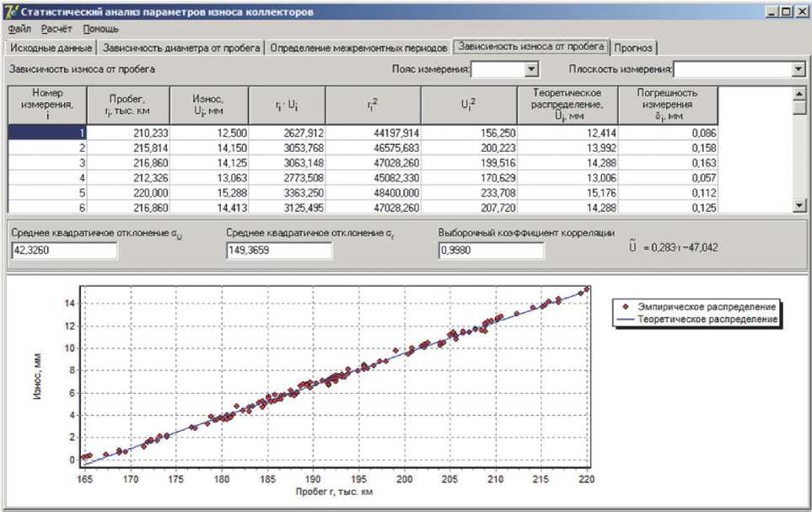The height and width of the screenshot is (512, 812).
Task: Select the Прогноз tab
Action: pyautogui.click(x=634, y=47)
